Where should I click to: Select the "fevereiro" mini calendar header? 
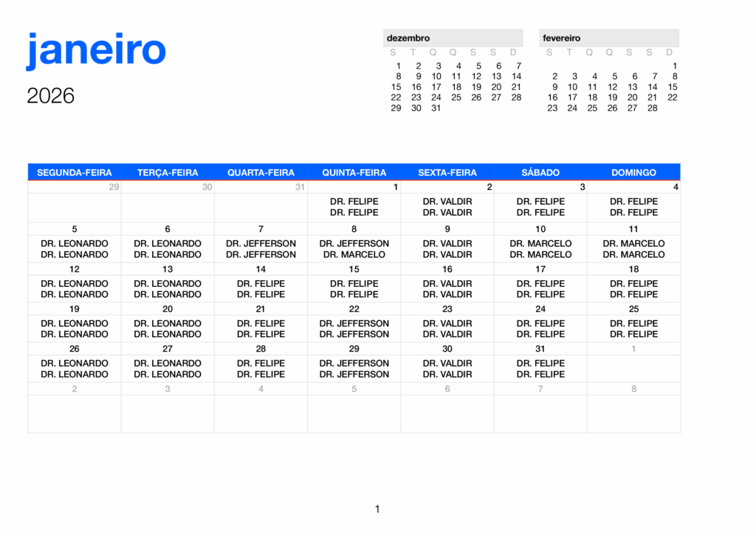coord(562,38)
